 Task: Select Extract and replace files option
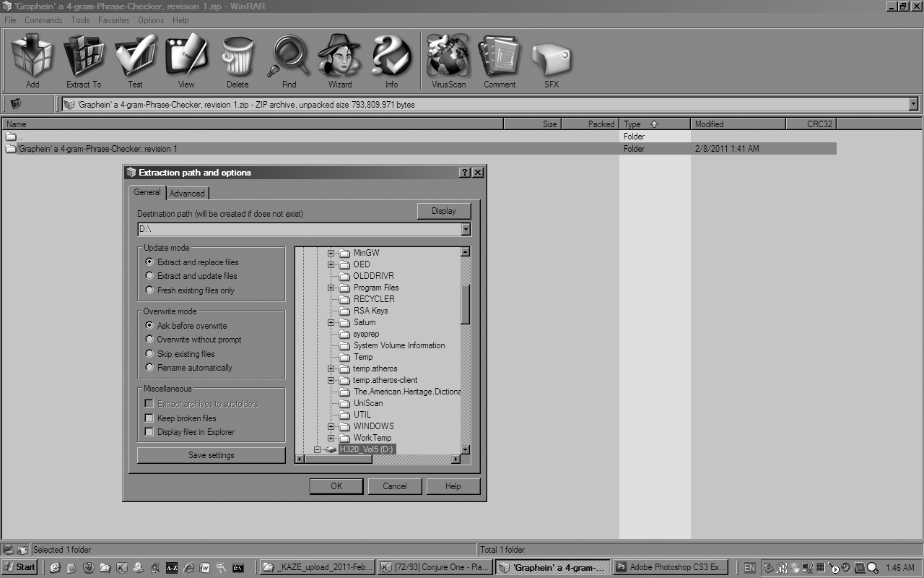click(149, 262)
